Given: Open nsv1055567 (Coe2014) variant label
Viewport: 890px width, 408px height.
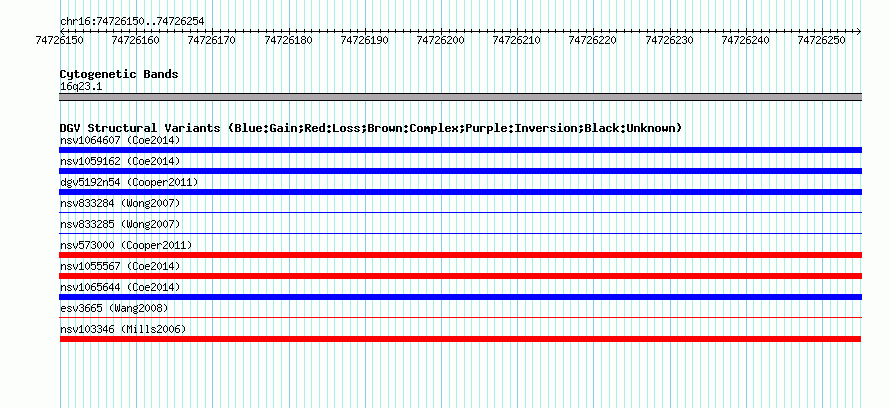Looking at the screenshot, I should pos(120,266).
